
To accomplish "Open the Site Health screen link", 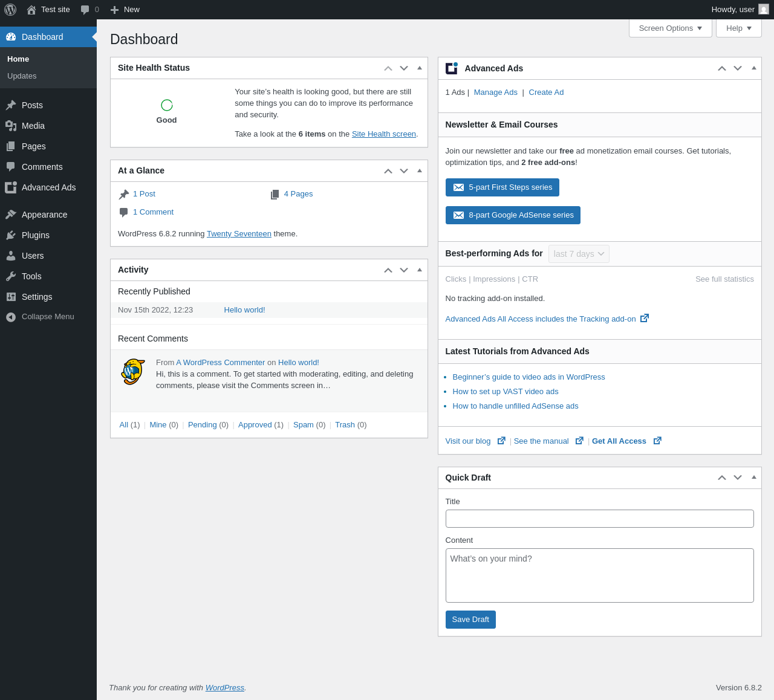I will click(x=384, y=134).
